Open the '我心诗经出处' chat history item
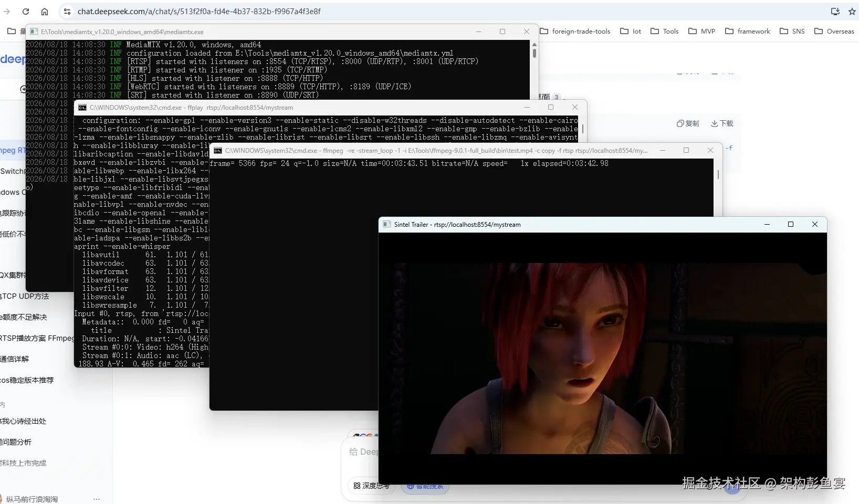The width and height of the screenshot is (859, 504). pos(23,421)
